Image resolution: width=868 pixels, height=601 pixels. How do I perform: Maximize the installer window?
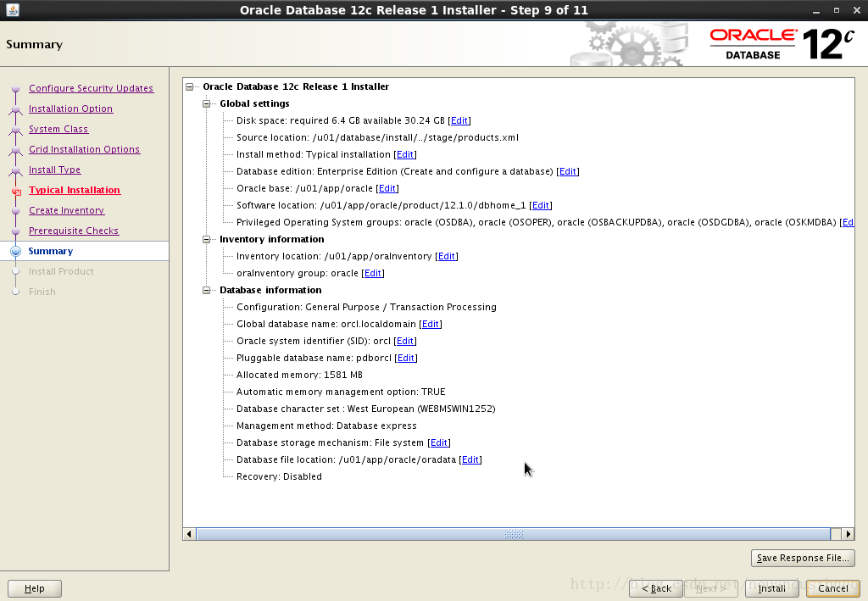tap(837, 10)
